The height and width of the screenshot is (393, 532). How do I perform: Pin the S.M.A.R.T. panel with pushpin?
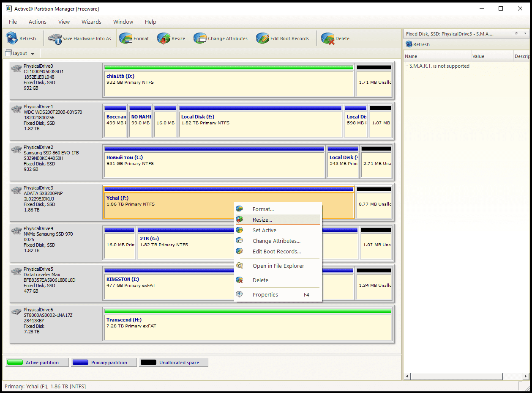point(516,33)
